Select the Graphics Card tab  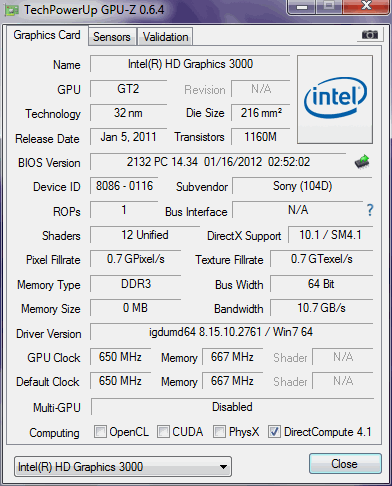47,35
